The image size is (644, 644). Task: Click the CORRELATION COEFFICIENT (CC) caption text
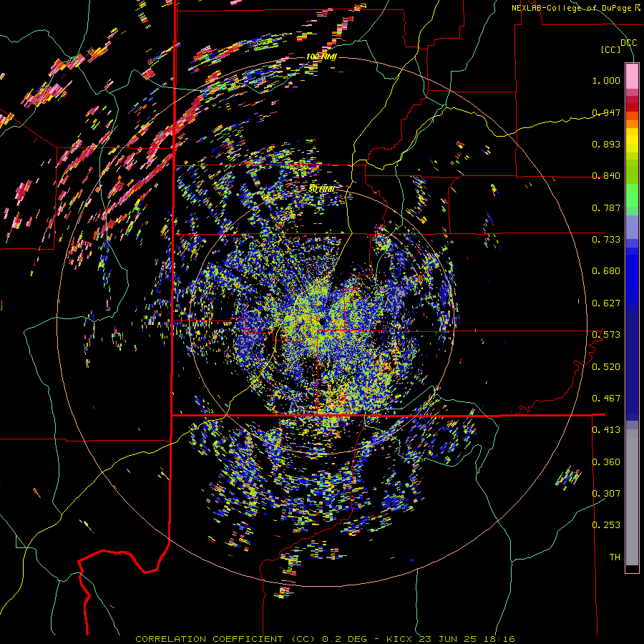click(x=225, y=639)
